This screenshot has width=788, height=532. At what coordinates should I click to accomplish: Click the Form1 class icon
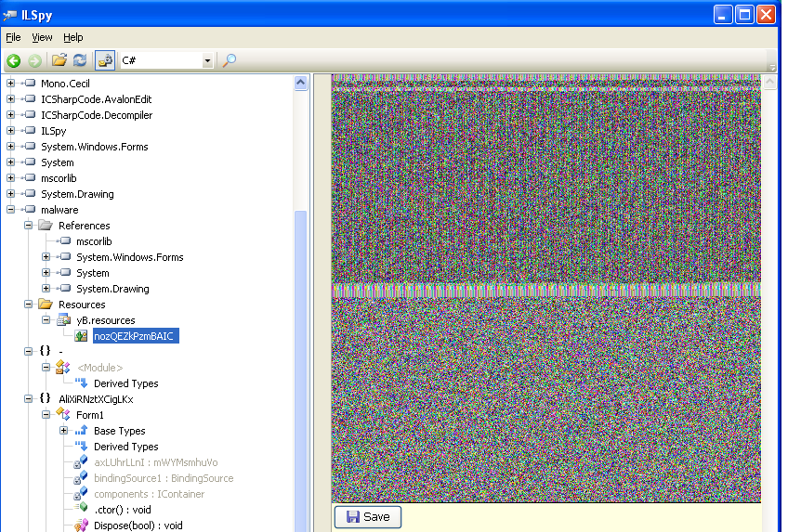(64, 415)
